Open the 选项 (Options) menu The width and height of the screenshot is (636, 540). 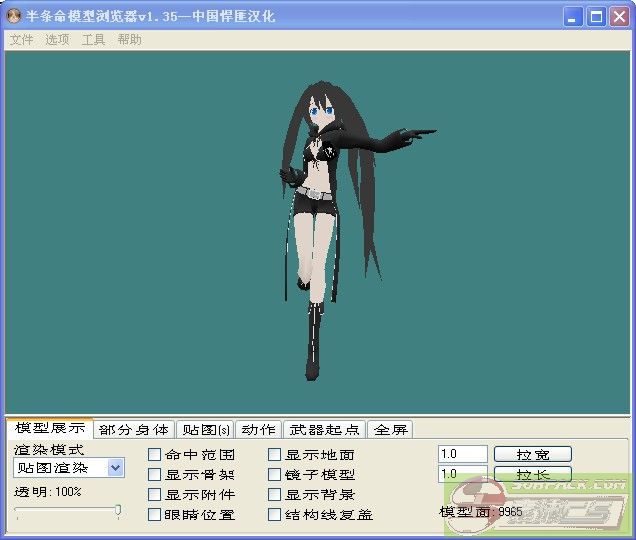(57, 40)
